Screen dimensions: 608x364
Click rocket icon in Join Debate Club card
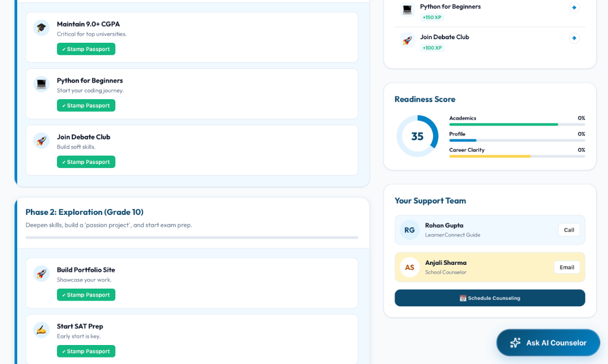coord(41,141)
